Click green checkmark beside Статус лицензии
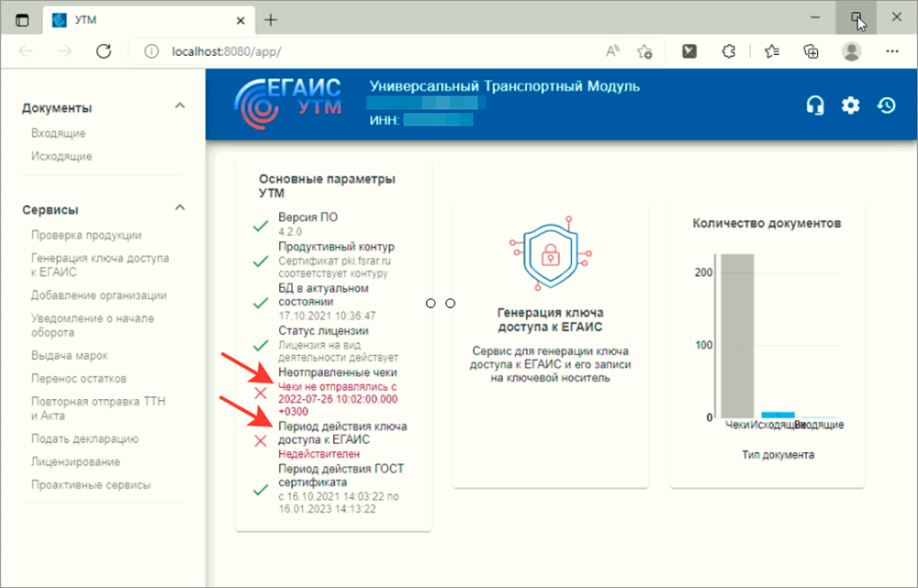The image size is (918, 588). click(261, 346)
